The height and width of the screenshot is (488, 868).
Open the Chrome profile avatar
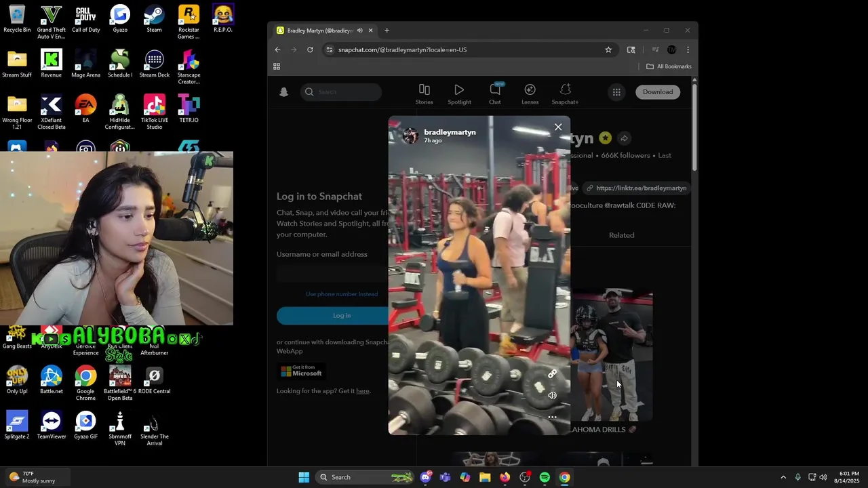coord(671,49)
